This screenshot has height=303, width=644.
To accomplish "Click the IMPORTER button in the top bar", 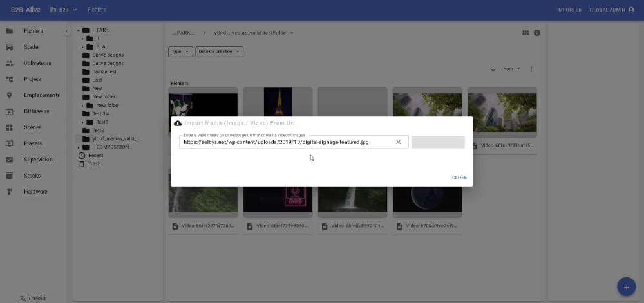I will tap(569, 10).
